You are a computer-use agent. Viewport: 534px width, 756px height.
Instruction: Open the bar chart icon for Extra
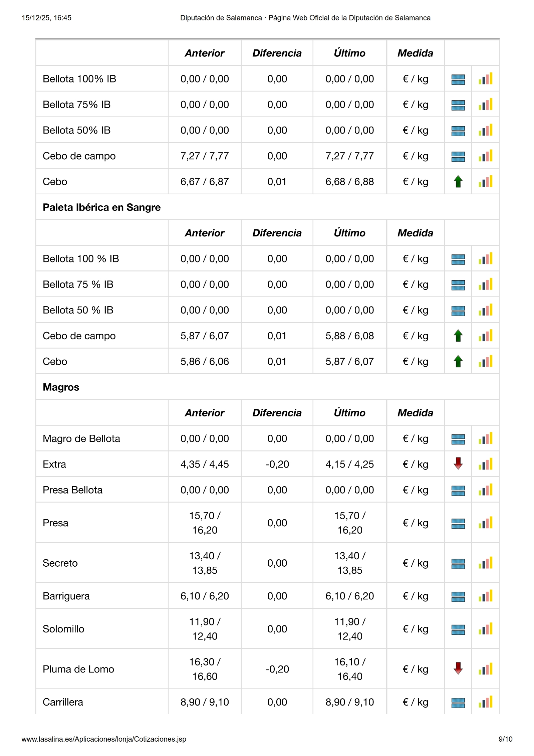[x=485, y=464]
